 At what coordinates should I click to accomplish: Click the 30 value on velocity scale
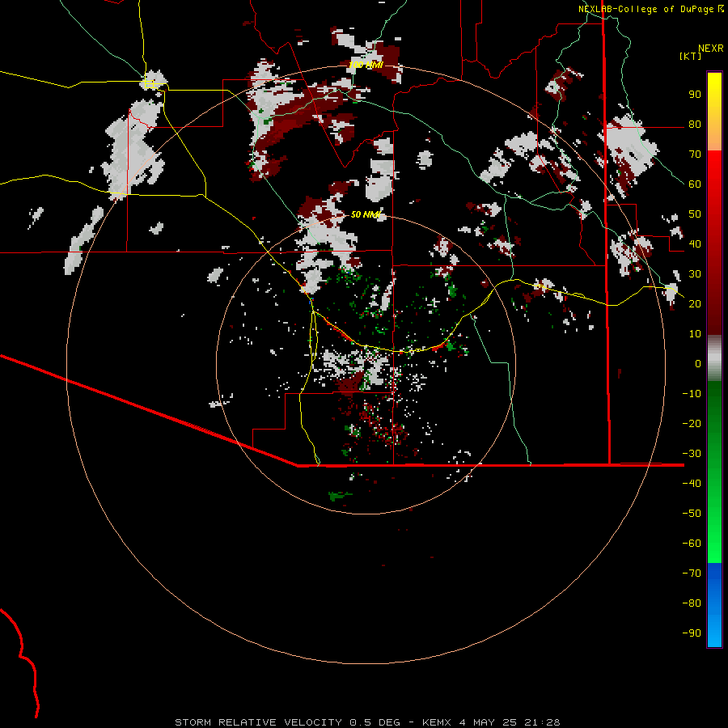tap(695, 274)
